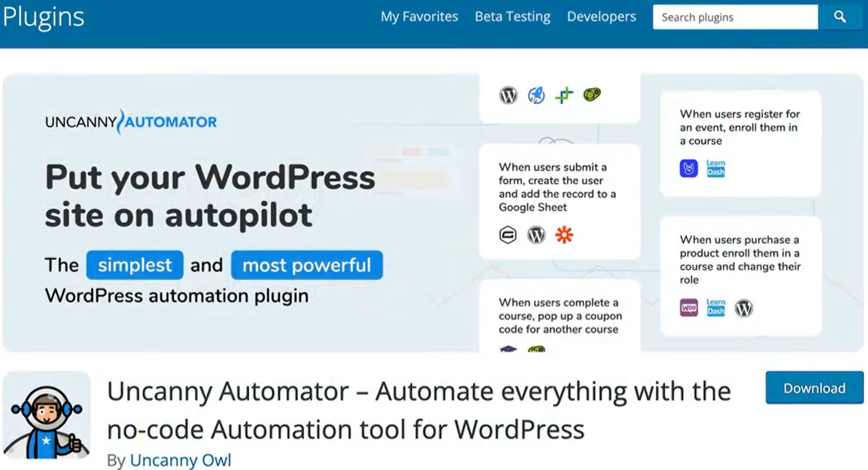Click 'When users complete a course' text
The height and width of the screenshot is (470, 868).
[x=560, y=316]
